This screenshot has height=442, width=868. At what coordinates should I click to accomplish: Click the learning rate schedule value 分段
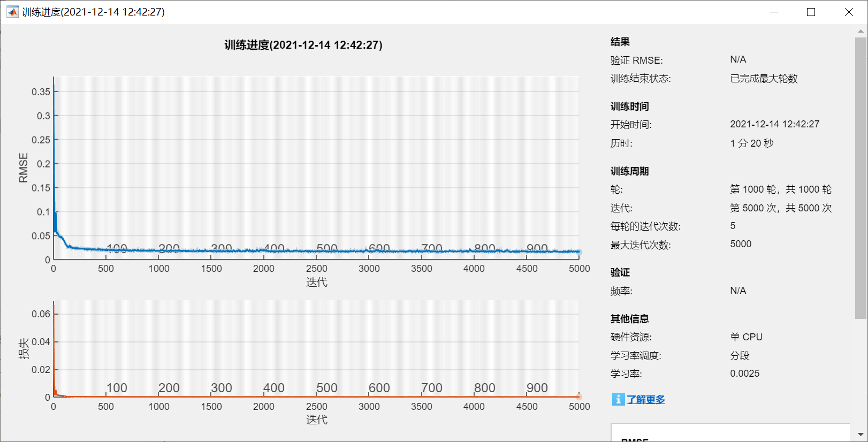(x=740, y=355)
